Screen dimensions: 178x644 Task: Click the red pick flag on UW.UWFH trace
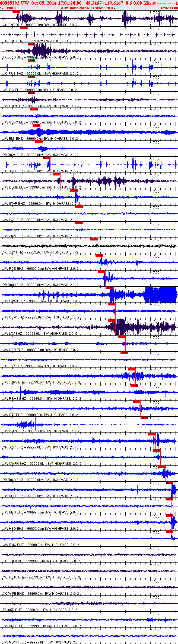click(x=157, y=450)
